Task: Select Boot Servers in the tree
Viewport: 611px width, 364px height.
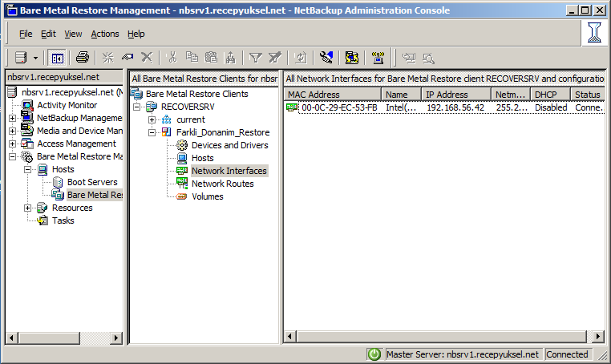Action: [x=92, y=182]
